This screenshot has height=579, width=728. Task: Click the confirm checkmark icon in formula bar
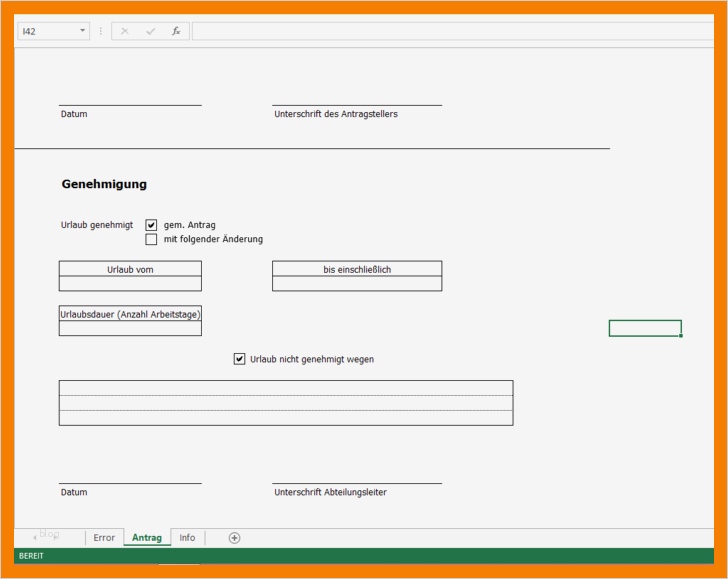150,31
